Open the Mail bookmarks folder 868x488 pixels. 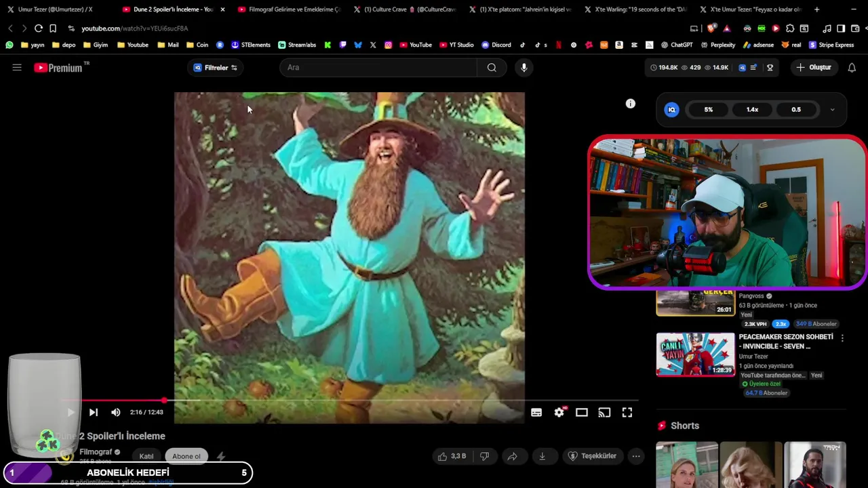click(x=168, y=45)
